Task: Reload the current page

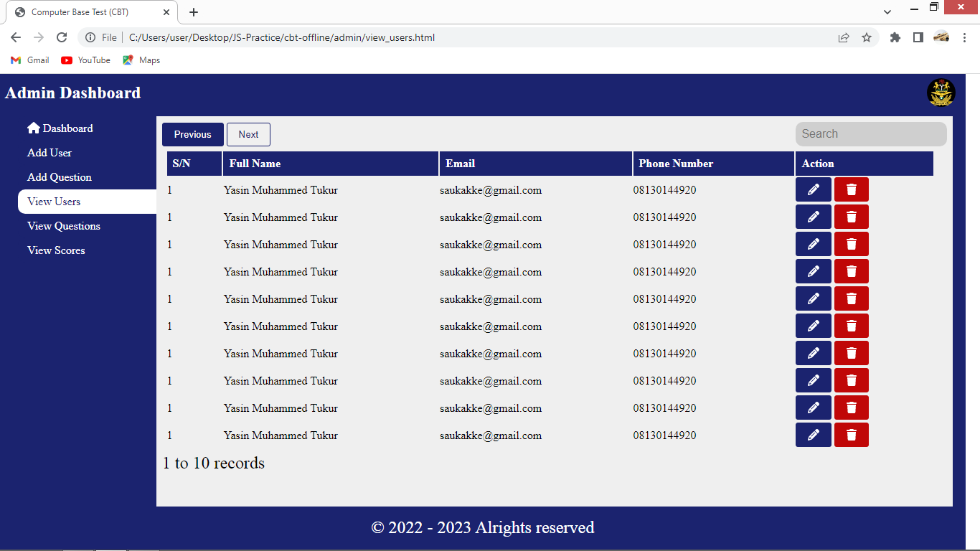Action: pyautogui.click(x=62, y=37)
